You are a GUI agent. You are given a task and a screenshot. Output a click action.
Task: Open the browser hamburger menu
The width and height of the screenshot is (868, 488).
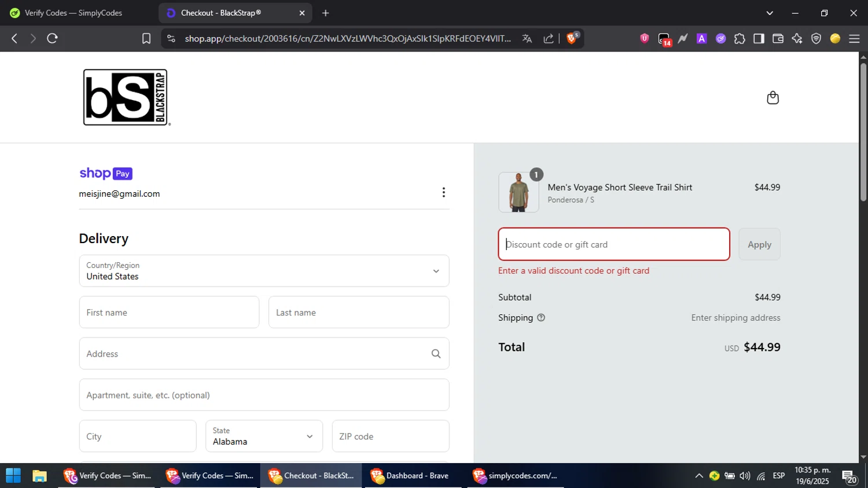click(854, 38)
